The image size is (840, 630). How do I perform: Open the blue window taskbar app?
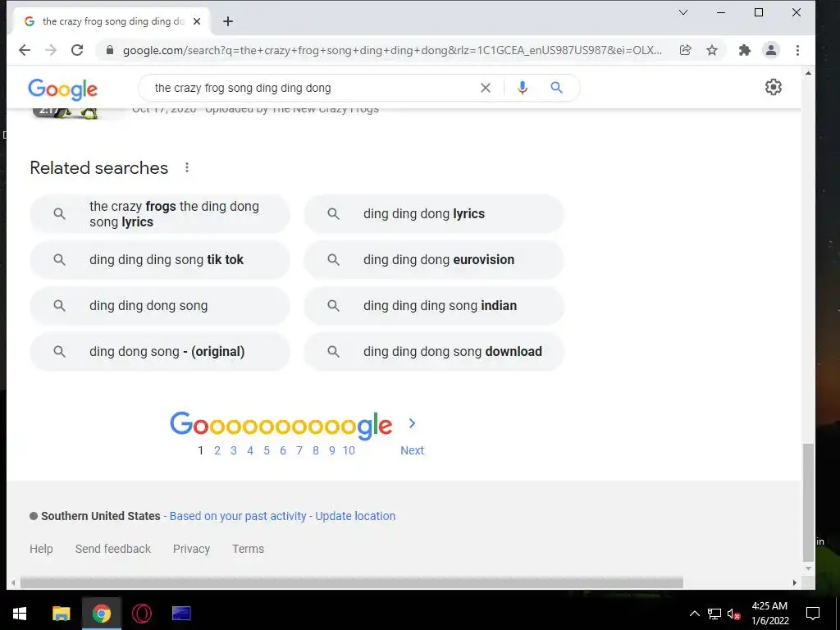[x=181, y=614]
